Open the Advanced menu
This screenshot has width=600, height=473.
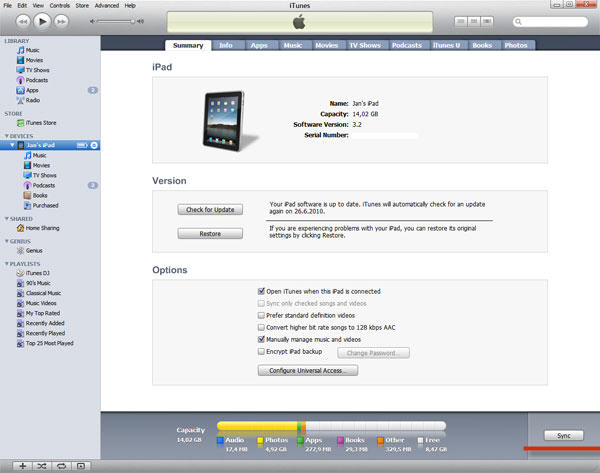(x=106, y=5)
